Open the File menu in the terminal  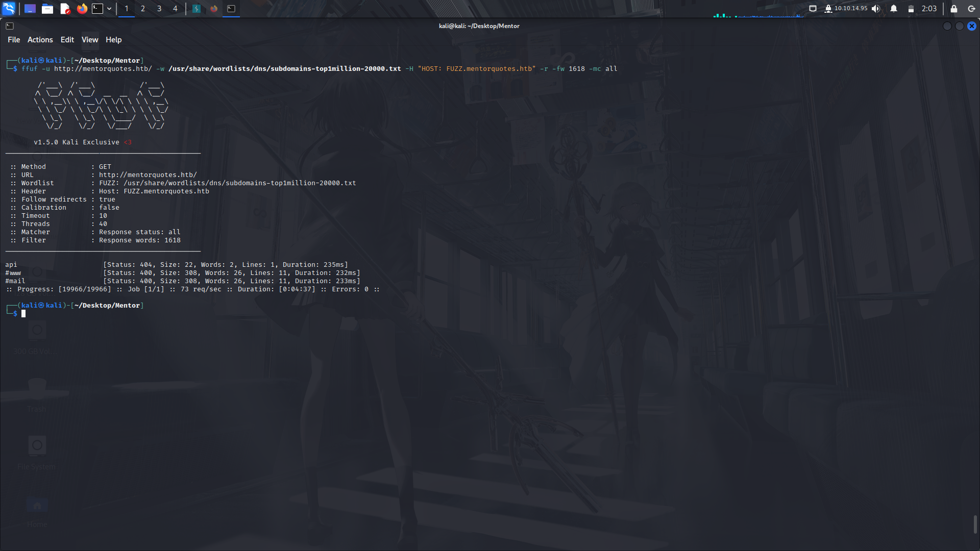pyautogui.click(x=13, y=39)
